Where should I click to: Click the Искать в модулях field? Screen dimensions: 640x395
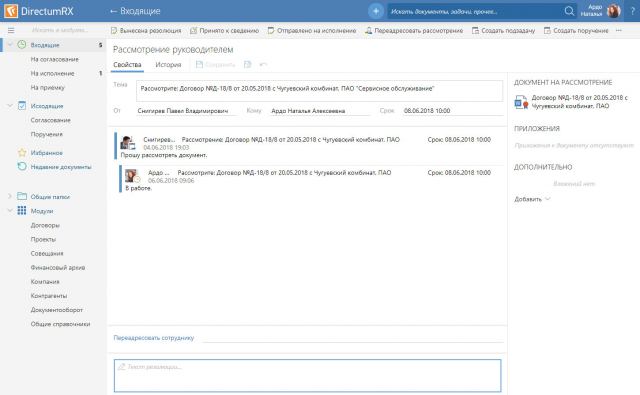pos(60,31)
